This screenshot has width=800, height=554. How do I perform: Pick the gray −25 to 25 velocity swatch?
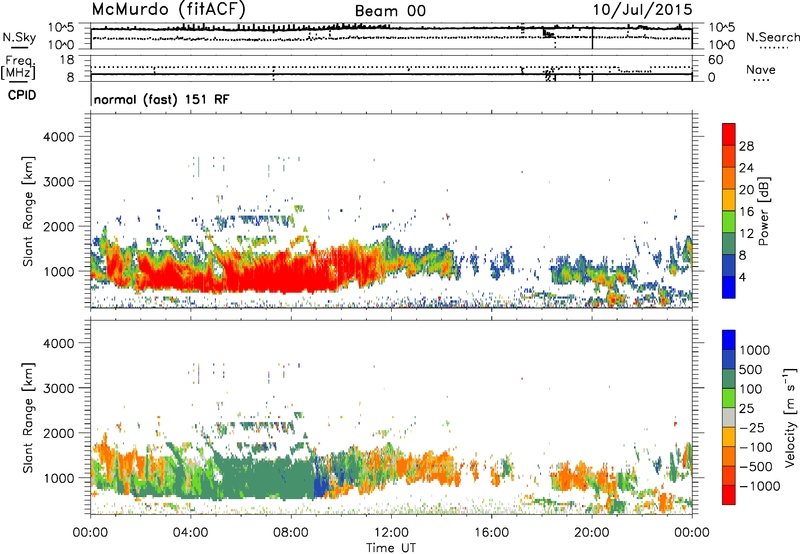pyautogui.click(x=729, y=418)
